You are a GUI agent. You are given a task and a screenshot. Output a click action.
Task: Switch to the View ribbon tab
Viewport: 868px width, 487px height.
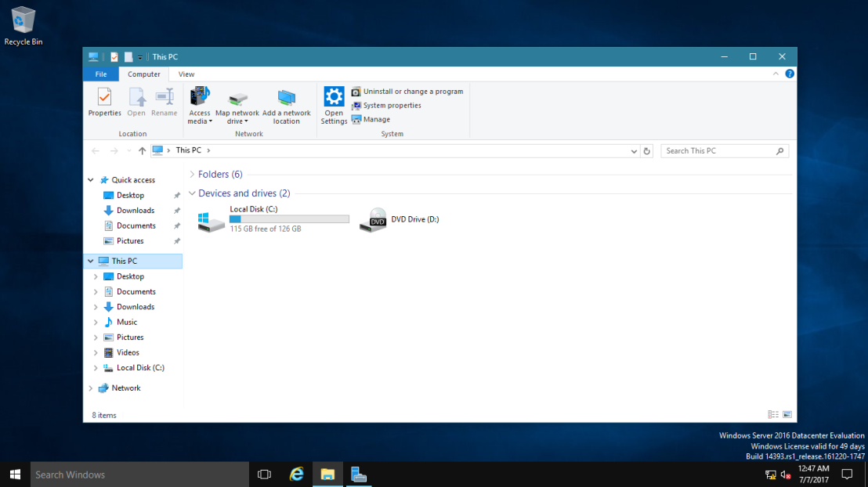(x=186, y=74)
